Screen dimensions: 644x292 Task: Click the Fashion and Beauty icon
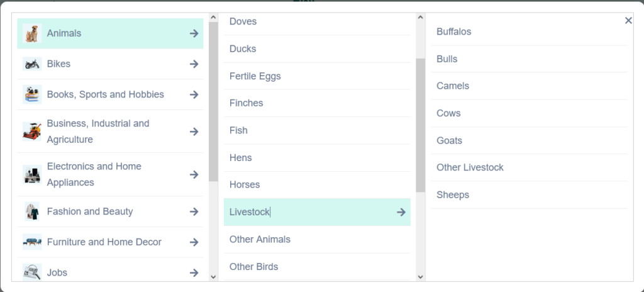pos(32,211)
